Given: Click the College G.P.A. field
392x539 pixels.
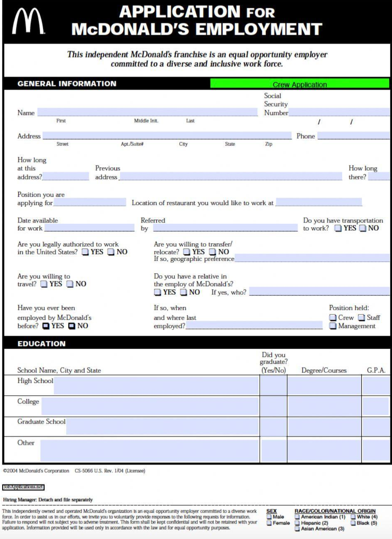Looking at the screenshot, I should tap(376, 406).
